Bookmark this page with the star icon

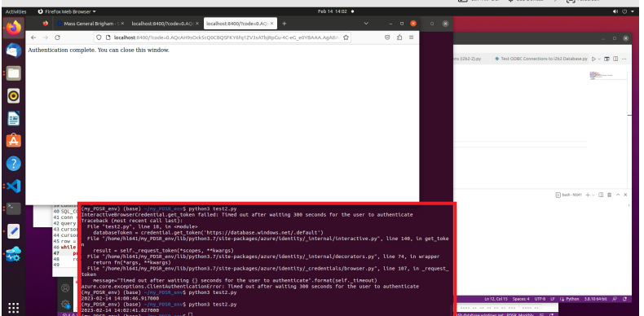[346, 37]
